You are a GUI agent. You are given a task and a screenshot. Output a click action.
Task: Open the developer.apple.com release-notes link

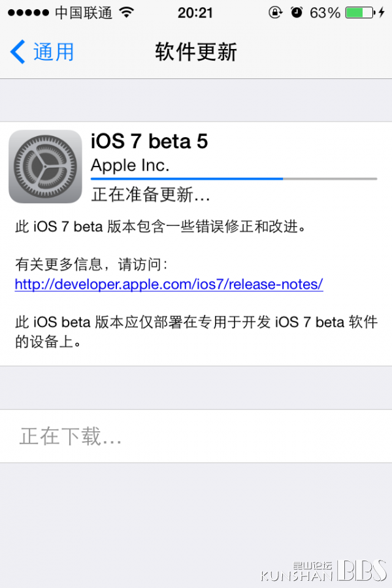click(169, 284)
